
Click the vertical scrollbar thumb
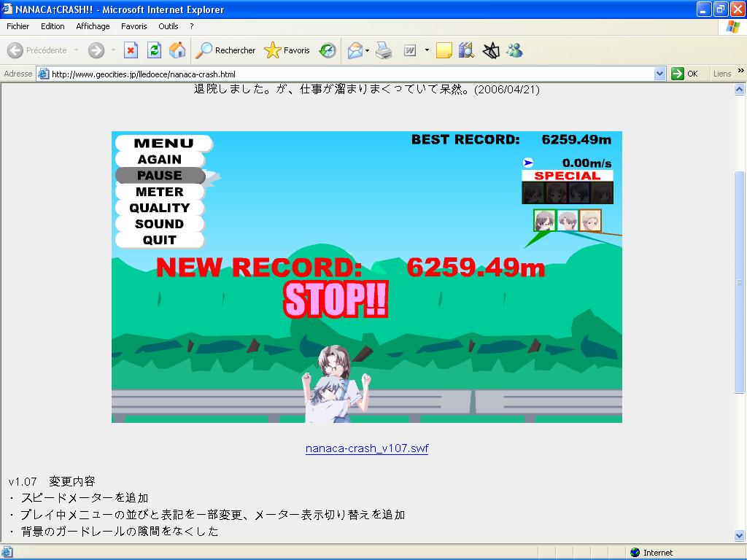740,282
